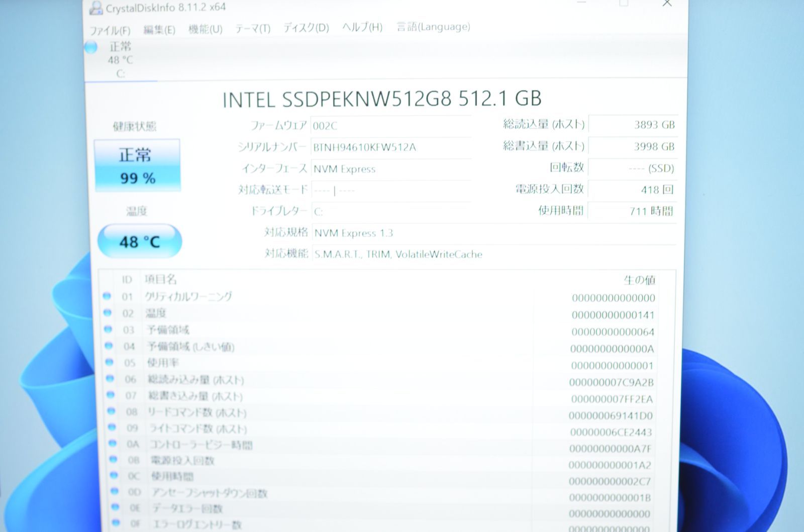Click the 48 °C temperature button
The image size is (804, 532).
pyautogui.click(x=139, y=242)
